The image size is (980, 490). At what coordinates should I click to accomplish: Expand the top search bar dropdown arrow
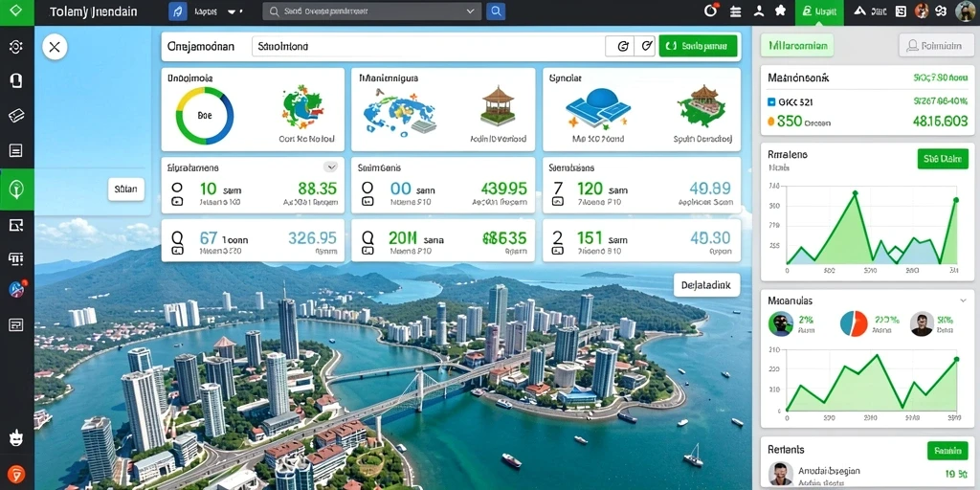471,11
